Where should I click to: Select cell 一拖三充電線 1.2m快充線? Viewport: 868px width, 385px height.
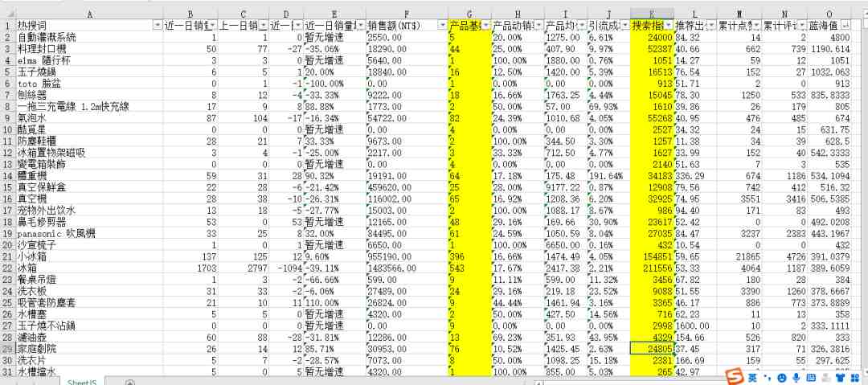(x=89, y=106)
